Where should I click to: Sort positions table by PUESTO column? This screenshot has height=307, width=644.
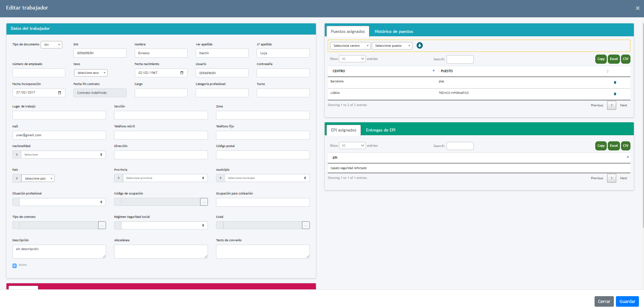[523, 71]
